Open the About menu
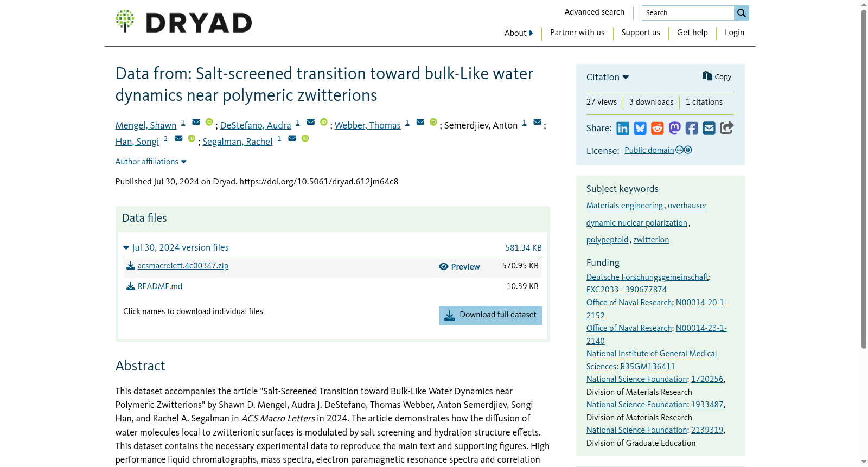 point(519,33)
